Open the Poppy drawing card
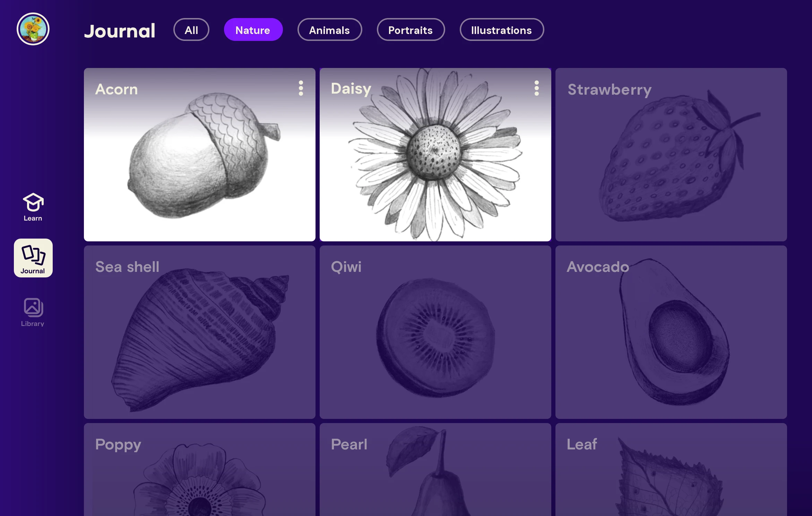Screen dimensions: 812x516 point(200,470)
